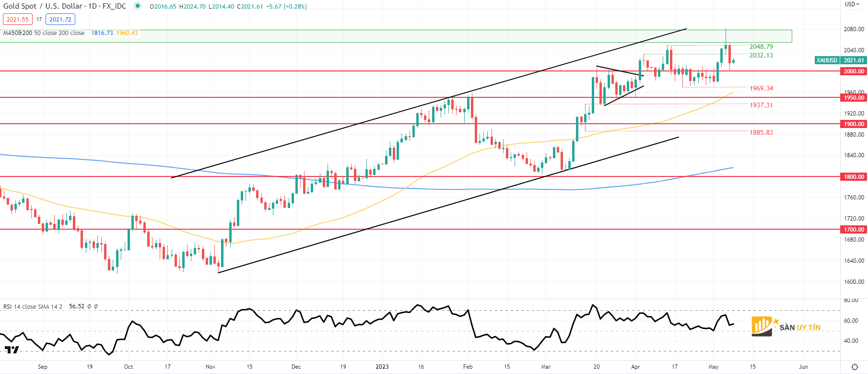Click the RSI 40.00 scale label
The width and height of the screenshot is (868, 374).
(x=851, y=341)
